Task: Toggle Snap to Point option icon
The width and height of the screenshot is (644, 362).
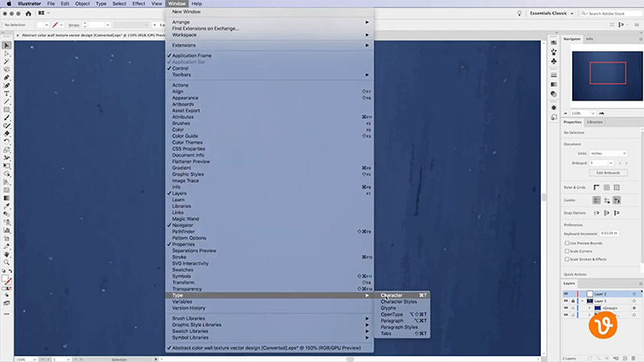Action: pyautogui.click(x=597, y=212)
